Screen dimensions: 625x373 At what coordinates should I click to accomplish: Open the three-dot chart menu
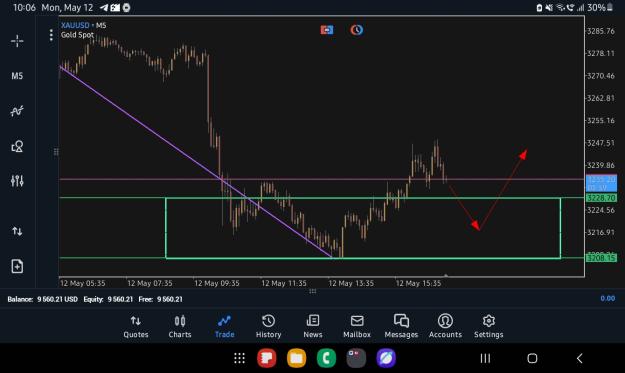tap(51, 35)
